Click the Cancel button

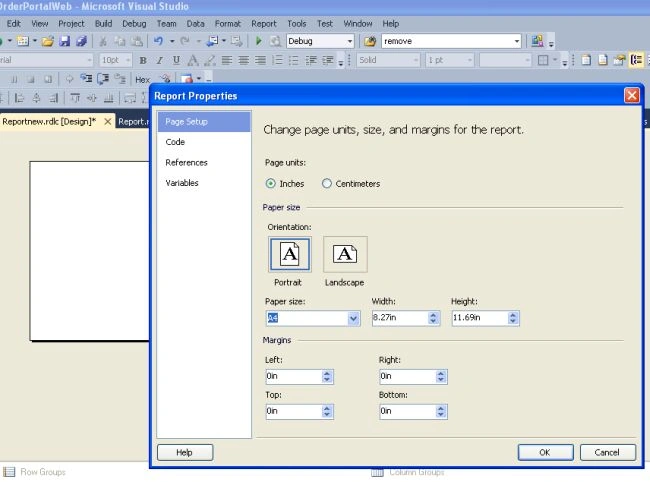click(x=607, y=453)
